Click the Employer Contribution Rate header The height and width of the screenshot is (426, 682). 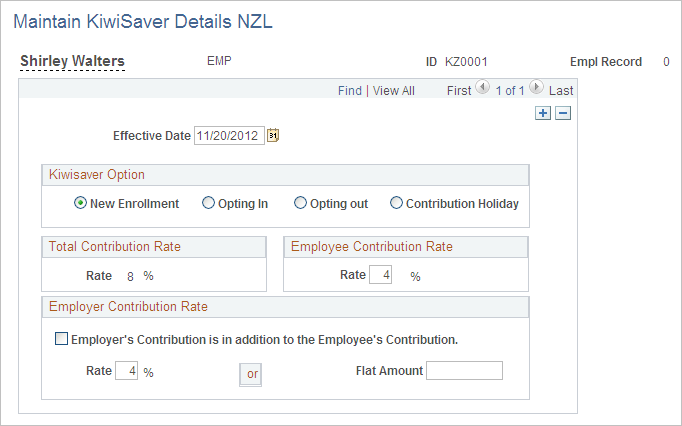click(x=285, y=307)
